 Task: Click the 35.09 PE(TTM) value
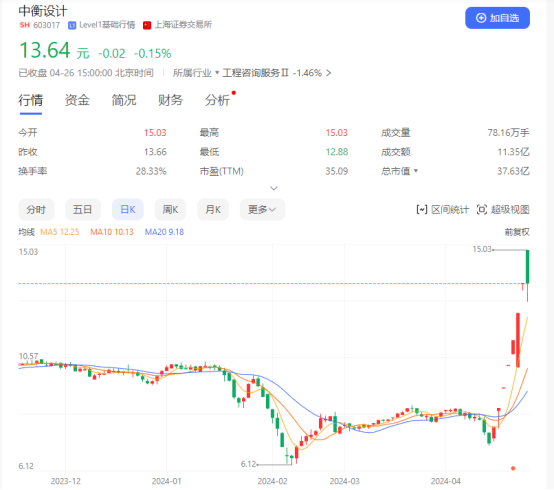pos(336,171)
